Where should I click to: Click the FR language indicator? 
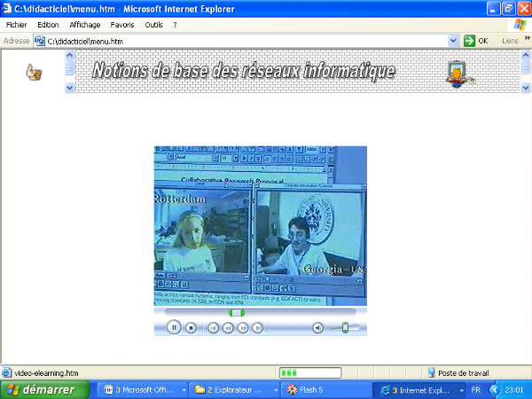tap(475, 390)
